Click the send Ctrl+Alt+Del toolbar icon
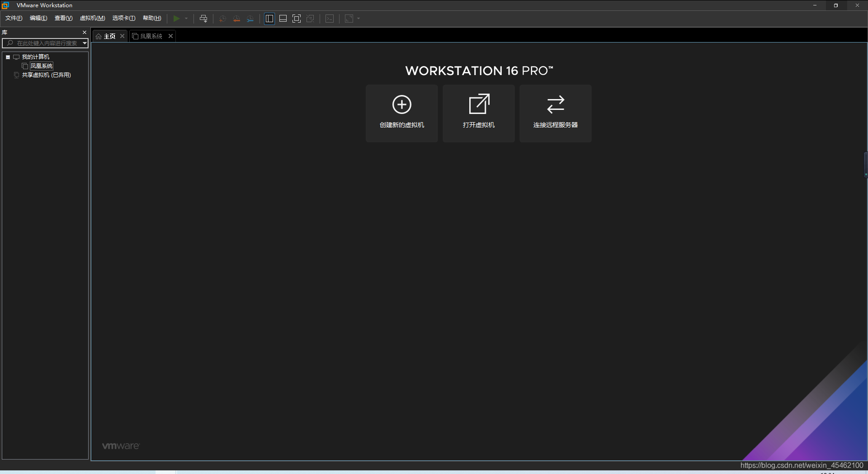 203,19
